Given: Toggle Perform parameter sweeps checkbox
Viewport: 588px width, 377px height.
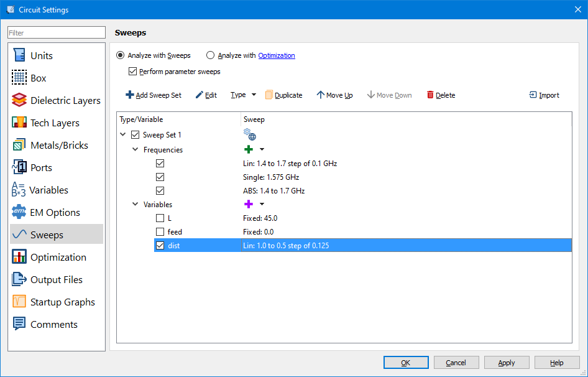Looking at the screenshot, I should [x=132, y=72].
